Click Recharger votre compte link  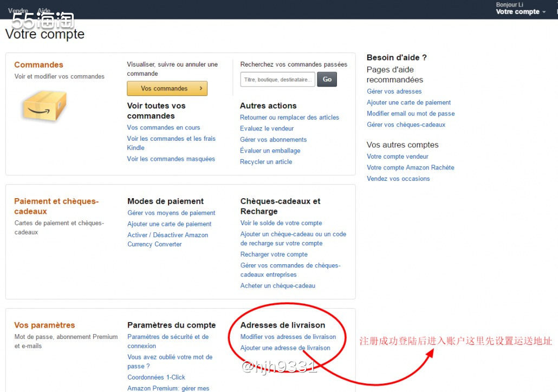(x=274, y=254)
